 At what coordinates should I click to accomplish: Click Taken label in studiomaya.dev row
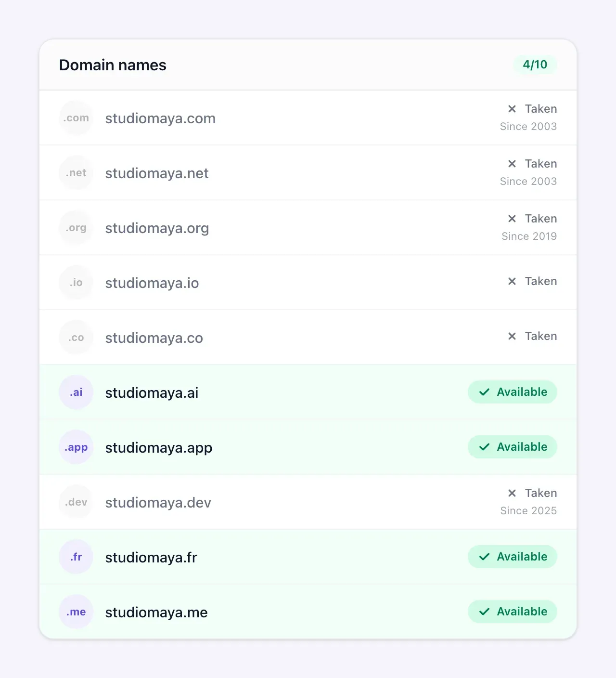click(x=541, y=493)
